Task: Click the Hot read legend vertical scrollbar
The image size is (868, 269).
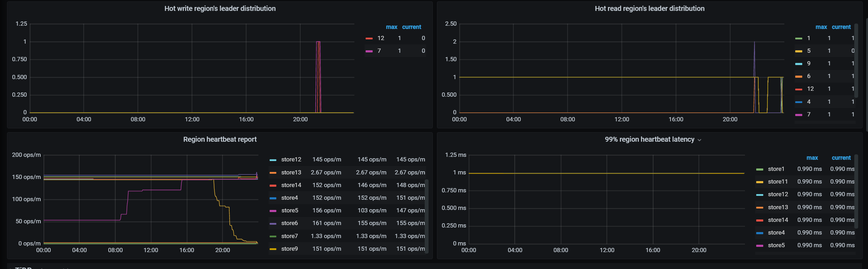Action: click(856, 60)
